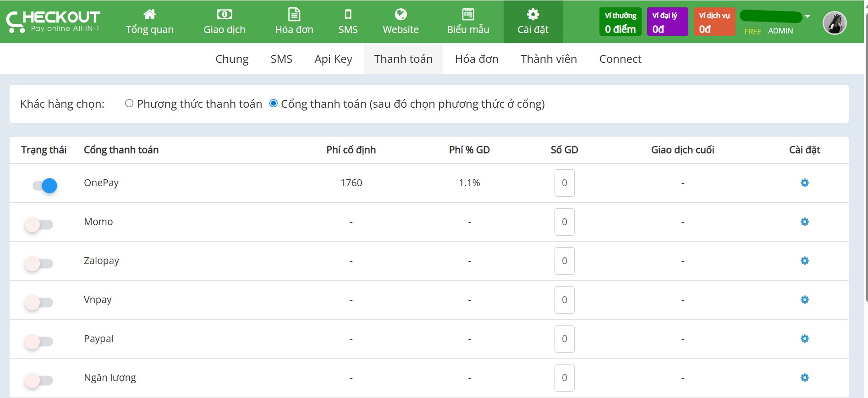Select Phương thức thanh toán radio option
This screenshot has width=868, height=398.
129,104
